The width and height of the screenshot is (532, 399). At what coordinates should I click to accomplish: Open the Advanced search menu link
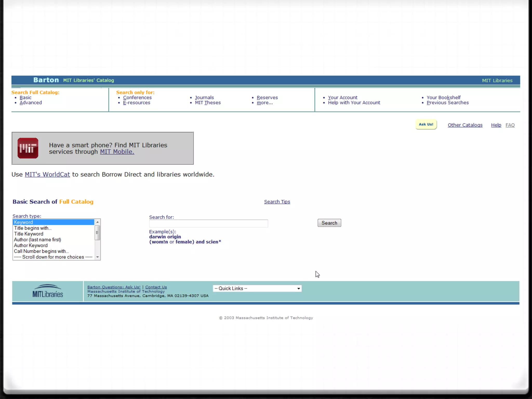pyautogui.click(x=30, y=103)
